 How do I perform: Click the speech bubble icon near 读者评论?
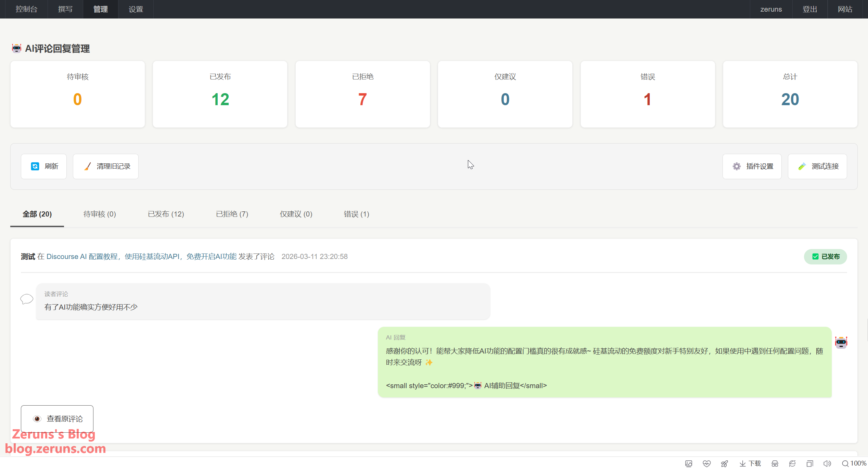[26, 299]
